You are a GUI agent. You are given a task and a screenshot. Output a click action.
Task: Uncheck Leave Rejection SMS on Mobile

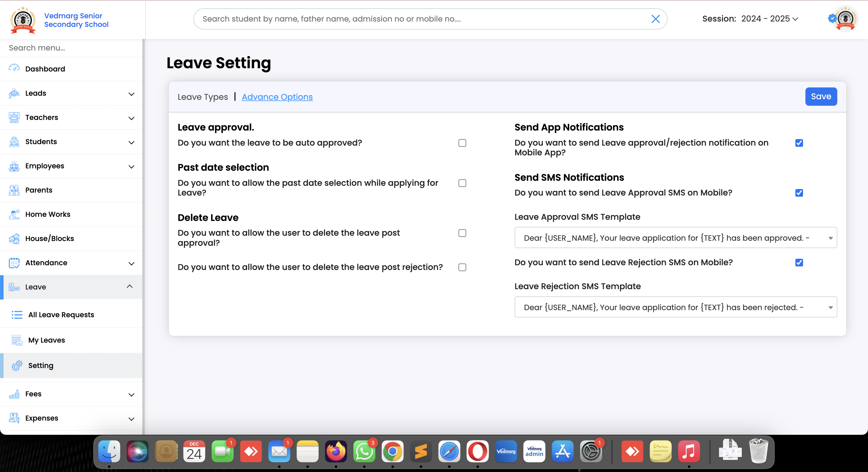tap(799, 263)
